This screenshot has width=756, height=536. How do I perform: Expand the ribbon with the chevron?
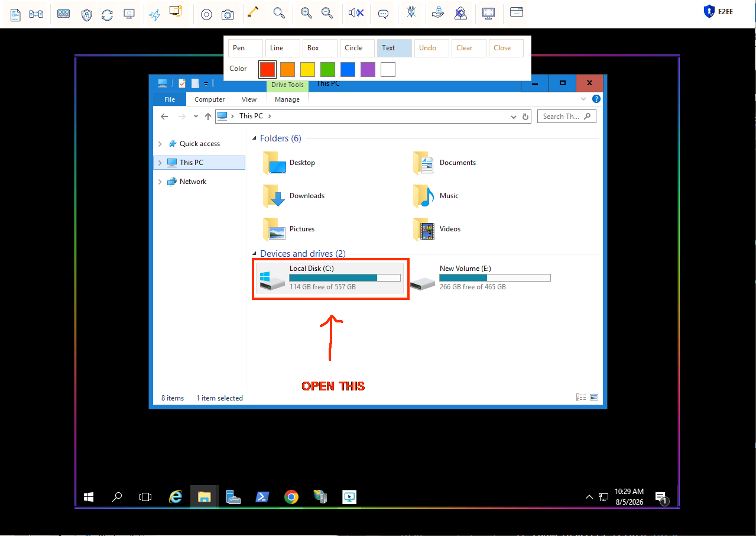tap(583, 99)
